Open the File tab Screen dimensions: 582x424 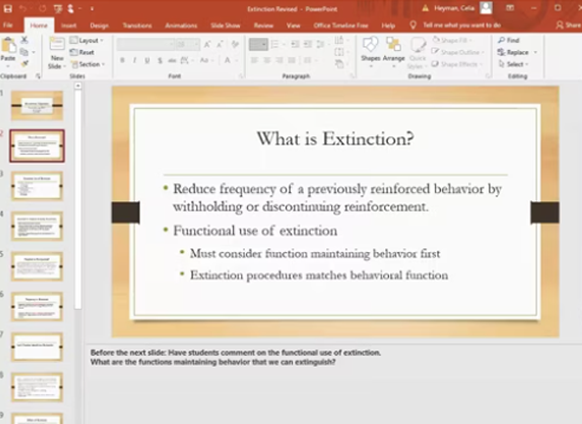(x=8, y=25)
